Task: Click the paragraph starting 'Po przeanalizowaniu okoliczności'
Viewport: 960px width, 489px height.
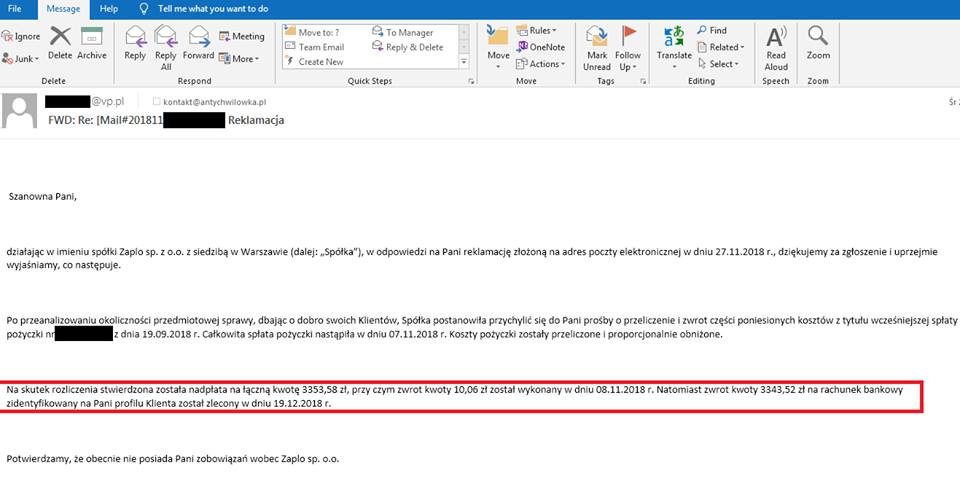Action: point(481,327)
